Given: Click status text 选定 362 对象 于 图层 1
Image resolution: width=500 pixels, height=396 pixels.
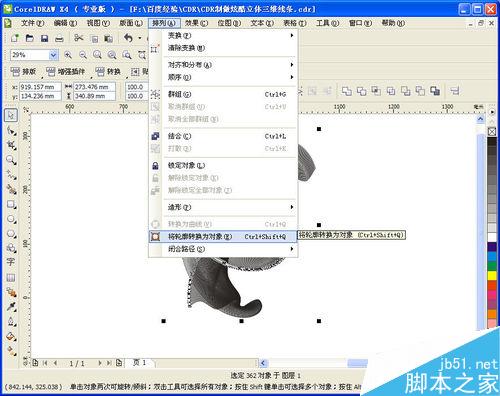Looking at the screenshot, I should pyautogui.click(x=266, y=376).
